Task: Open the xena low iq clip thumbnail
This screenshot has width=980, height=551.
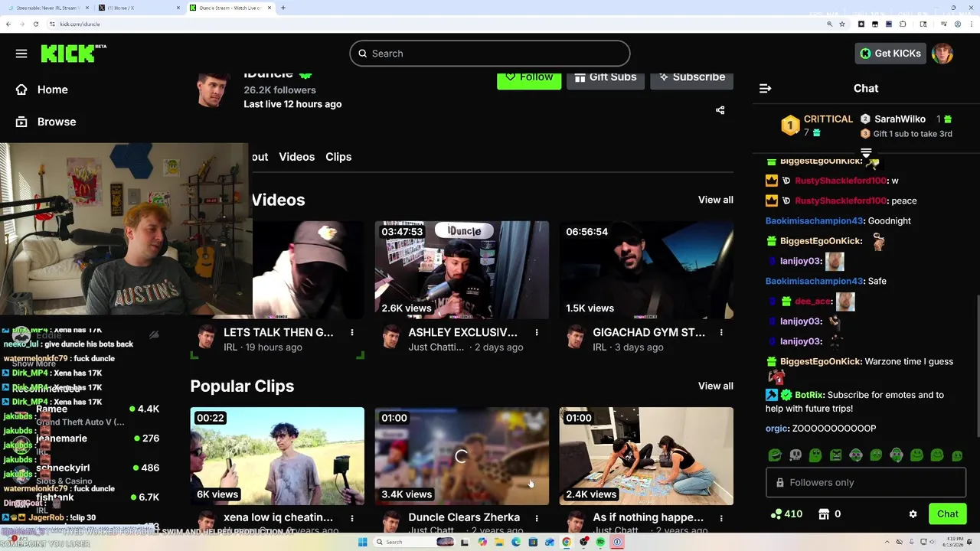Action: 277,456
